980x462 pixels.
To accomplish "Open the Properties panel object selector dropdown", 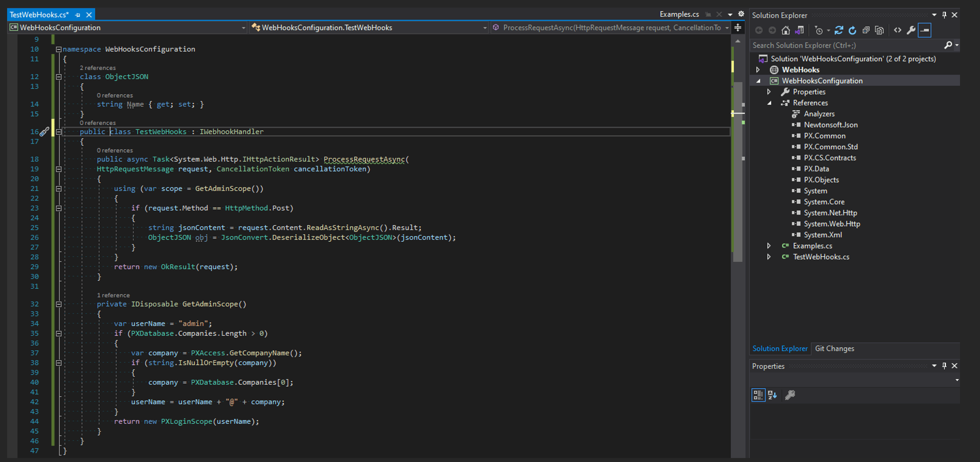I will 956,380.
